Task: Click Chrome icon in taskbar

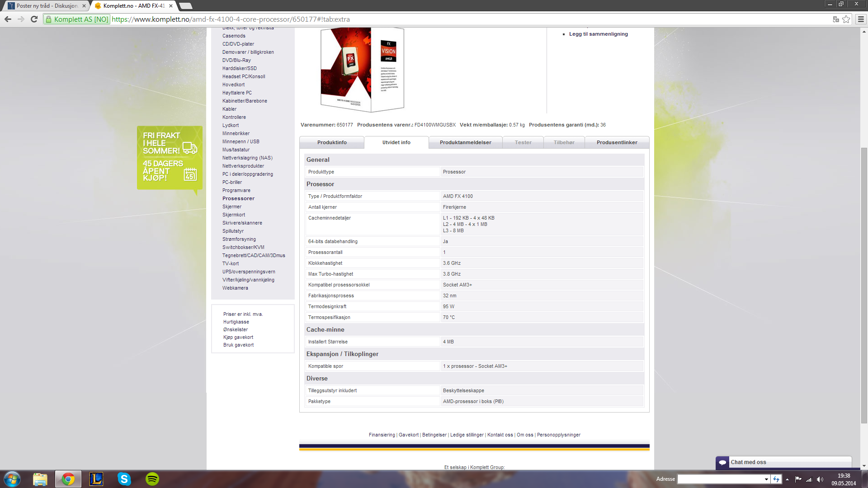Action: coord(68,479)
